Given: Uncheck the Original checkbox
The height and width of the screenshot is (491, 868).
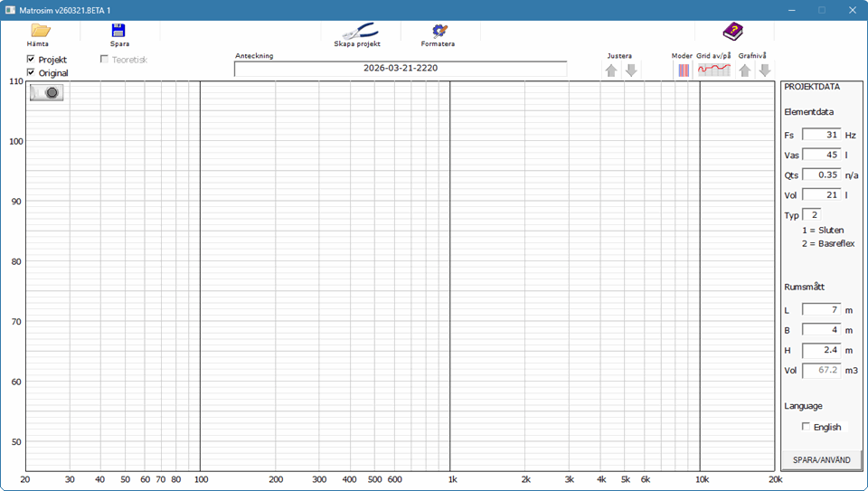Looking at the screenshot, I should [x=31, y=72].
